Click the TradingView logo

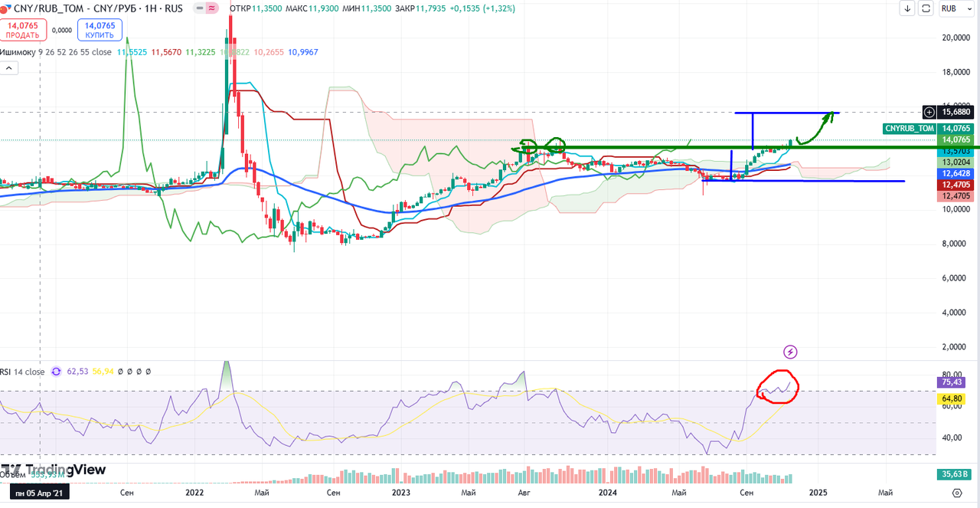[54, 470]
